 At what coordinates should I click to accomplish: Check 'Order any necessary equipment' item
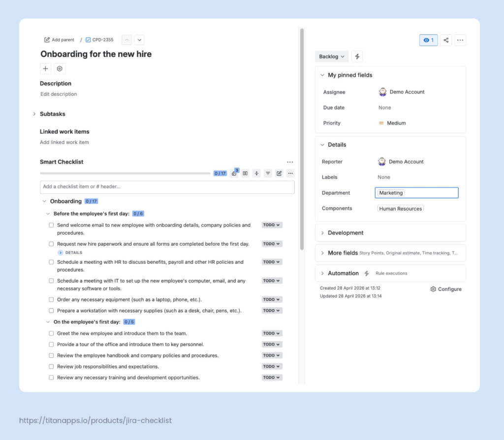click(51, 300)
